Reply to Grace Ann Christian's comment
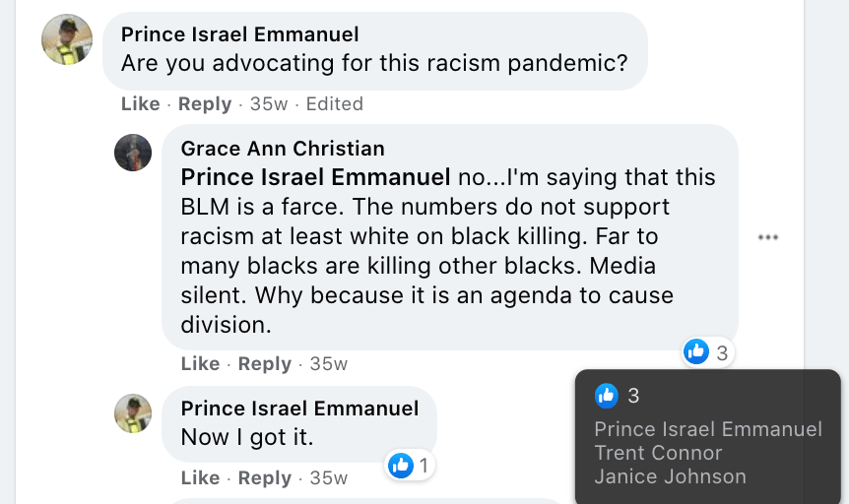Viewport: 849px width, 504px height. pos(264,364)
